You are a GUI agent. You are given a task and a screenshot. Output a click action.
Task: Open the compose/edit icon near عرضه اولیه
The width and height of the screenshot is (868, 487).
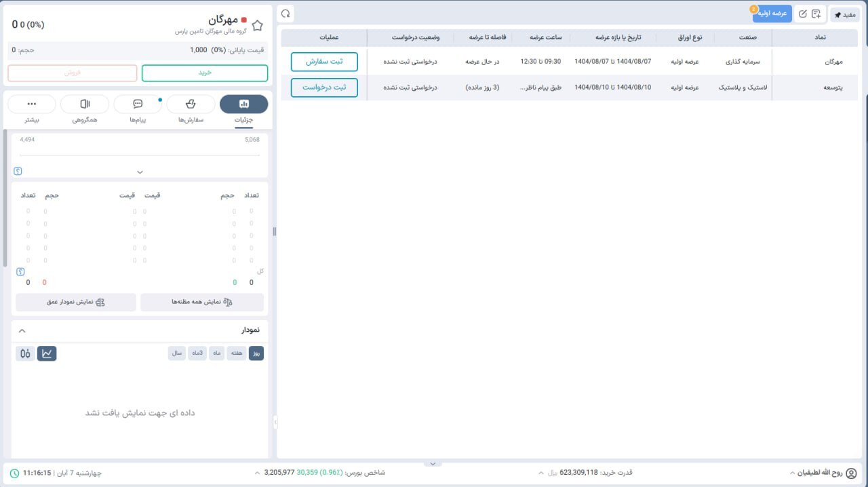point(803,13)
